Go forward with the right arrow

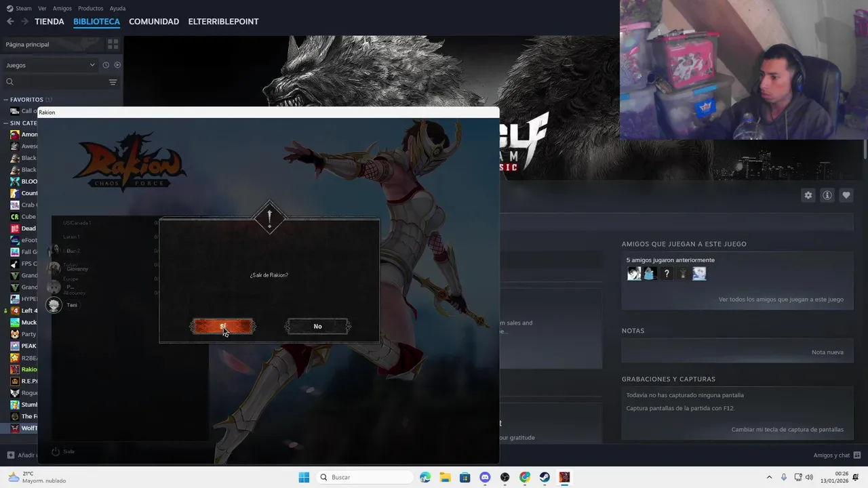click(x=24, y=22)
